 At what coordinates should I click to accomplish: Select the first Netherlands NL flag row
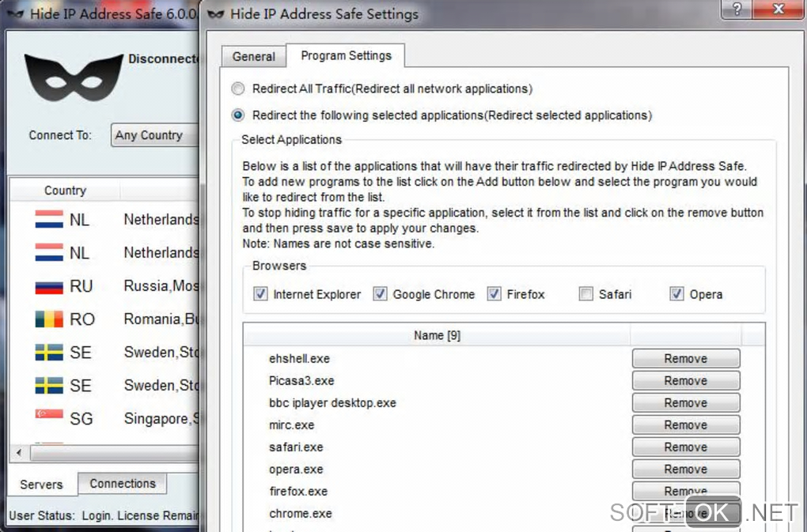104,220
